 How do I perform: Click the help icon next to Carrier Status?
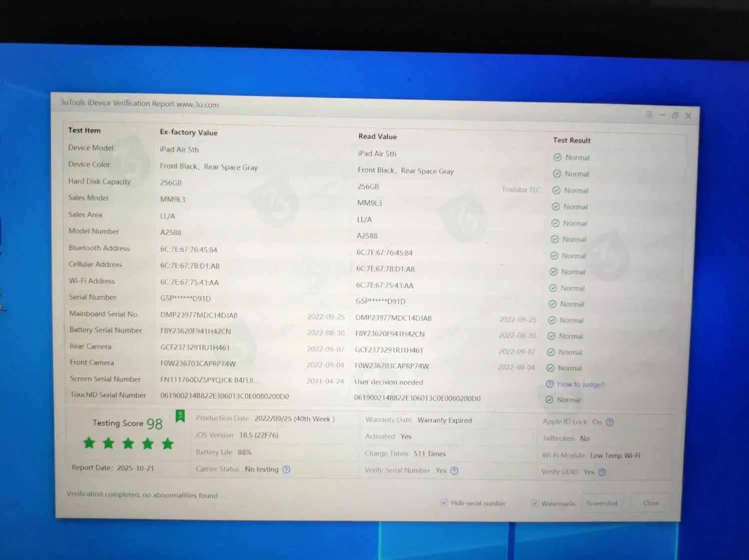coord(286,469)
